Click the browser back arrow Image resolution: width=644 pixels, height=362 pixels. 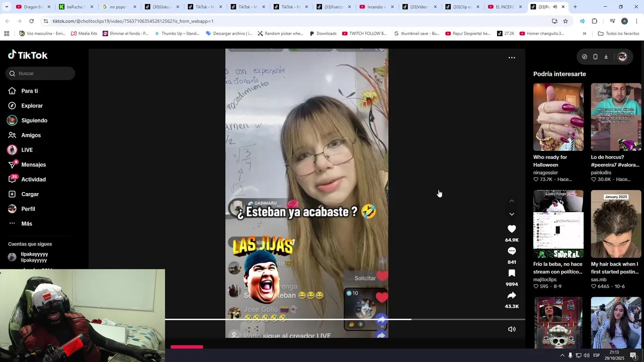pos(7,21)
